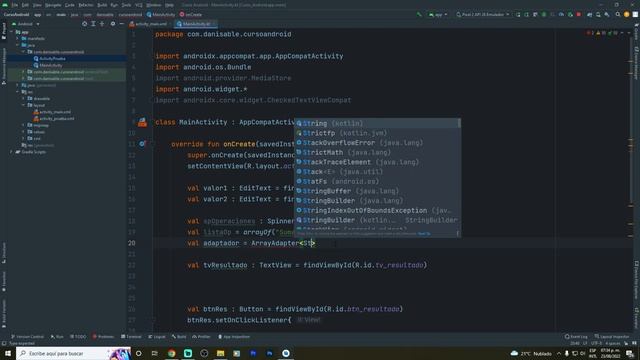Open the Profiler tool window
The height and width of the screenshot is (360, 640).
(201, 337)
